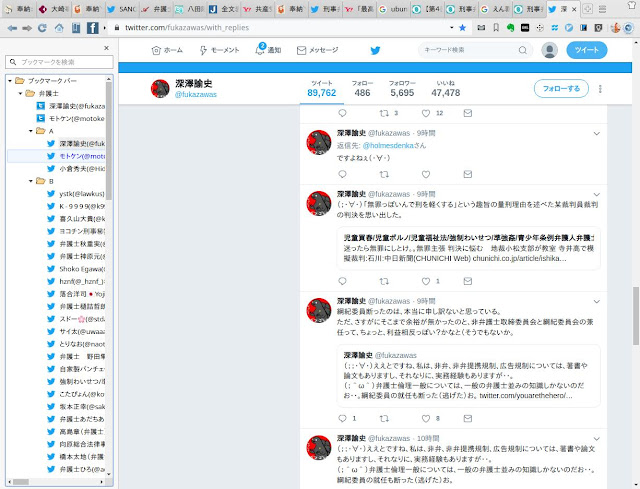Open the @holmesdenka reply mention link
This screenshot has width=640, height=489.
(x=388, y=145)
